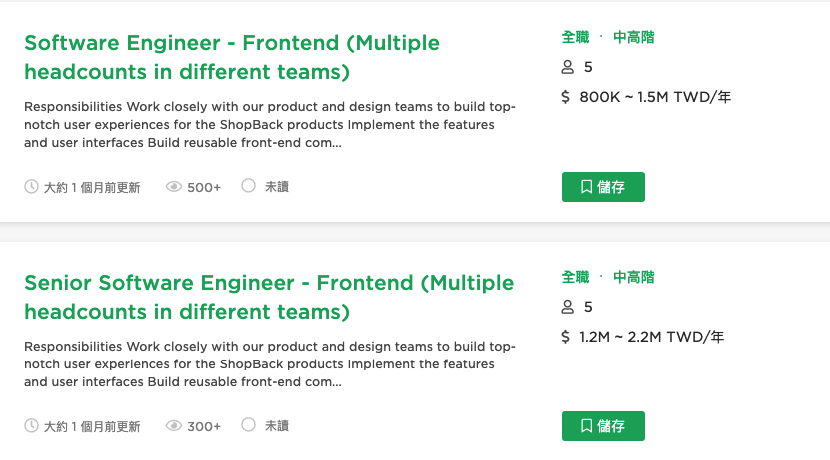Select the 全職 tag on first job
This screenshot has width=830, height=460.
coord(575,37)
